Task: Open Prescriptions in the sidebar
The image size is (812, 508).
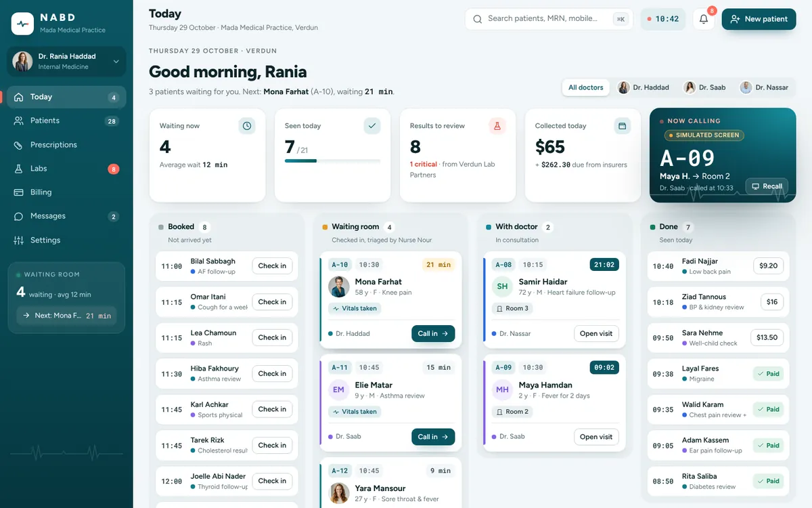Action: pyautogui.click(x=66, y=145)
